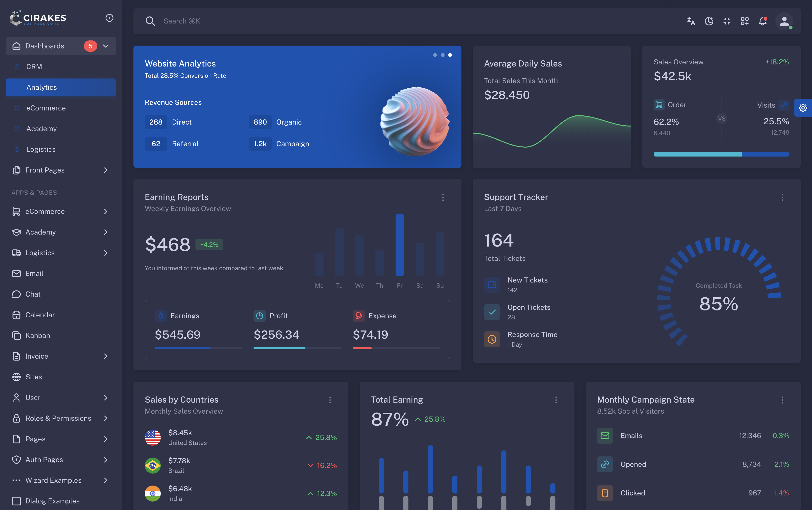Expand the Front Pages menu
The width and height of the screenshot is (812, 510).
tap(105, 170)
